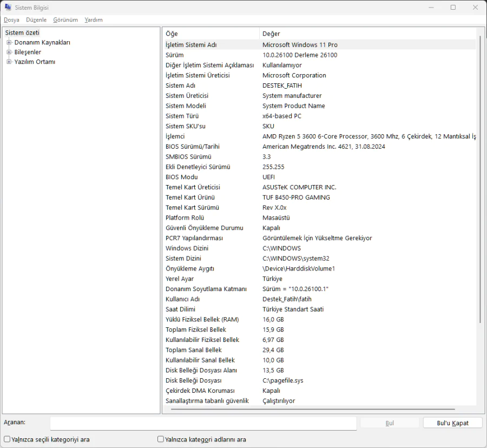Click the Bul'u Kapat button

coord(452,423)
